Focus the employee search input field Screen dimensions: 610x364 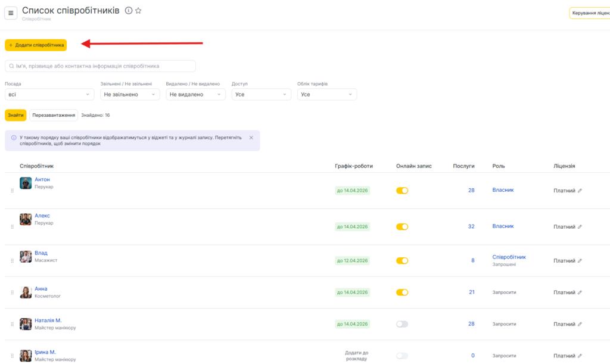tap(100, 66)
